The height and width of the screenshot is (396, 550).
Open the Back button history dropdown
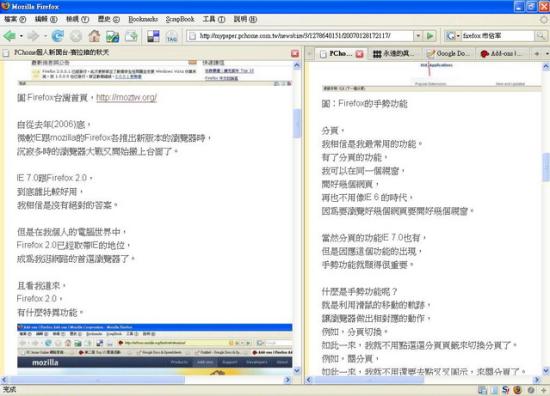pos(21,36)
